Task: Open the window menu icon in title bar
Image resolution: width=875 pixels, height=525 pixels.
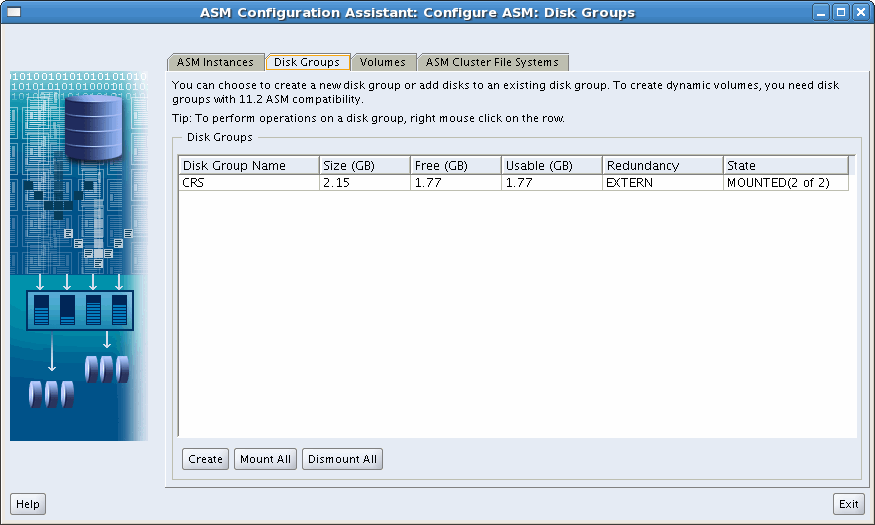Action: [x=14, y=13]
